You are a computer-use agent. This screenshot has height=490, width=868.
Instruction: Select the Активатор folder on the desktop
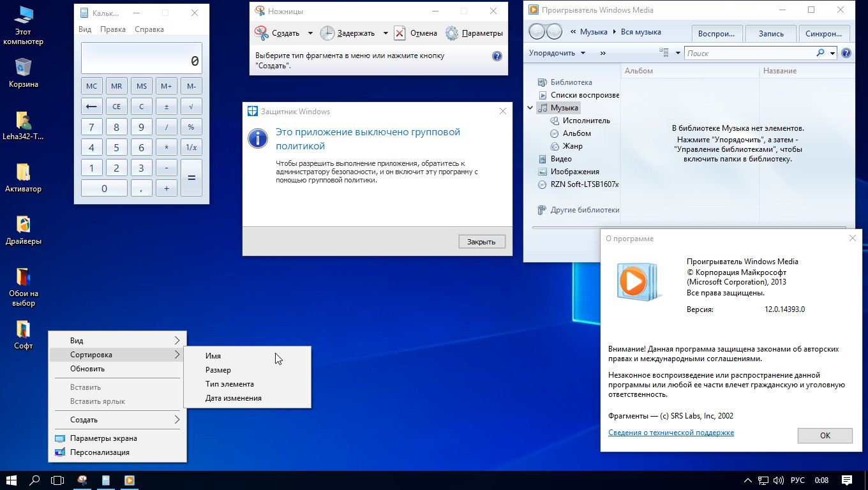point(24,177)
